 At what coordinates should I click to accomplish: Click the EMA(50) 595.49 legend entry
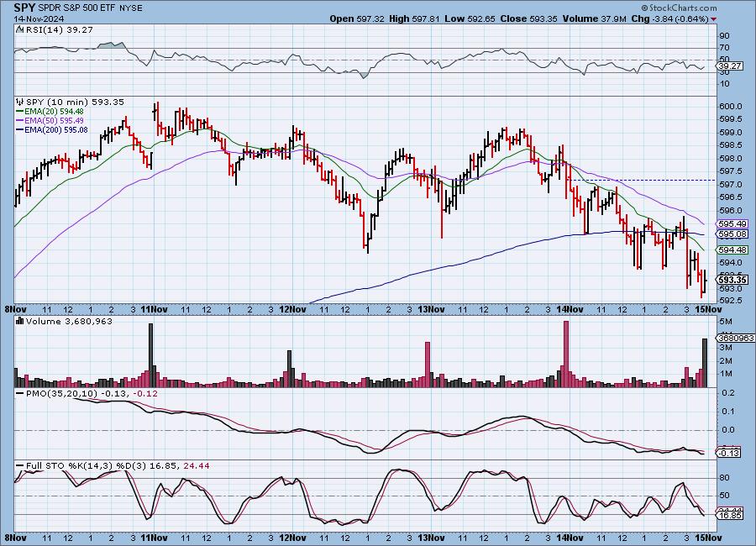coord(54,121)
